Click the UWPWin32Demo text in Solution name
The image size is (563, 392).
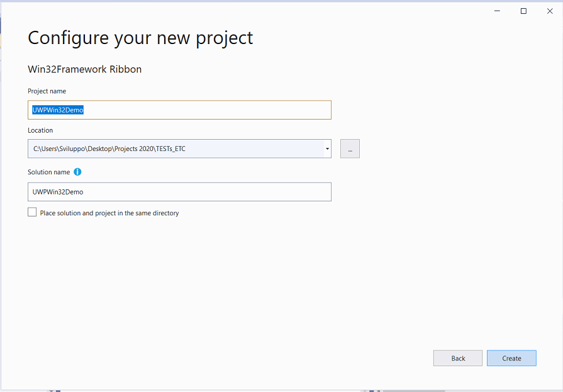(x=58, y=192)
